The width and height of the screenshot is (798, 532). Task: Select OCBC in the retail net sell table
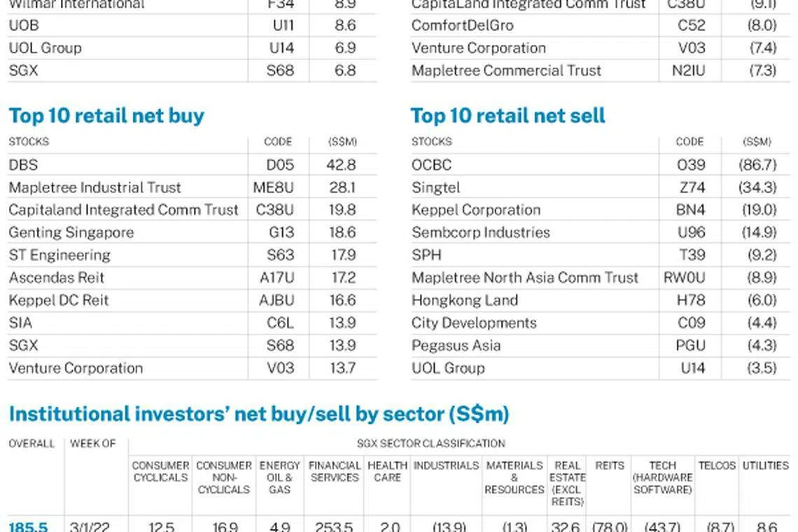431,165
